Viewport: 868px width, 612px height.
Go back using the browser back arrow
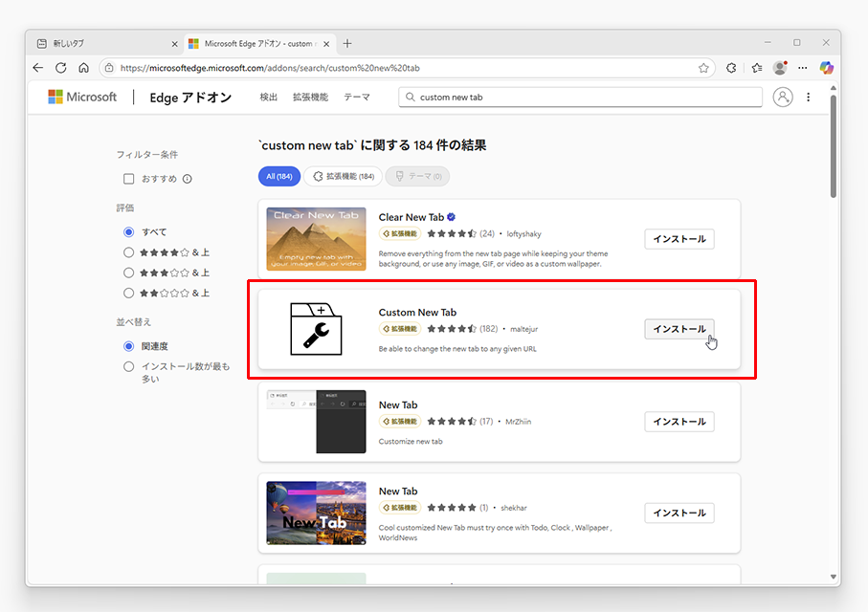pyautogui.click(x=37, y=68)
